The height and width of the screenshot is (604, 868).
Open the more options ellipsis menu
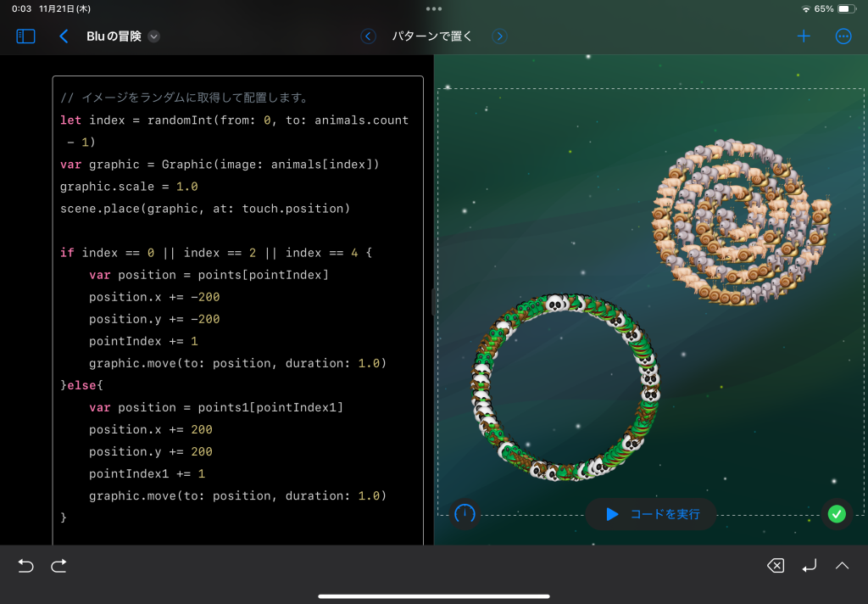(x=843, y=36)
